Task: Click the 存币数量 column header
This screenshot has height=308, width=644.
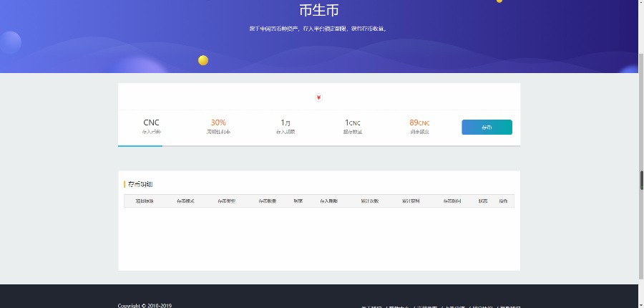Action: pos(268,201)
